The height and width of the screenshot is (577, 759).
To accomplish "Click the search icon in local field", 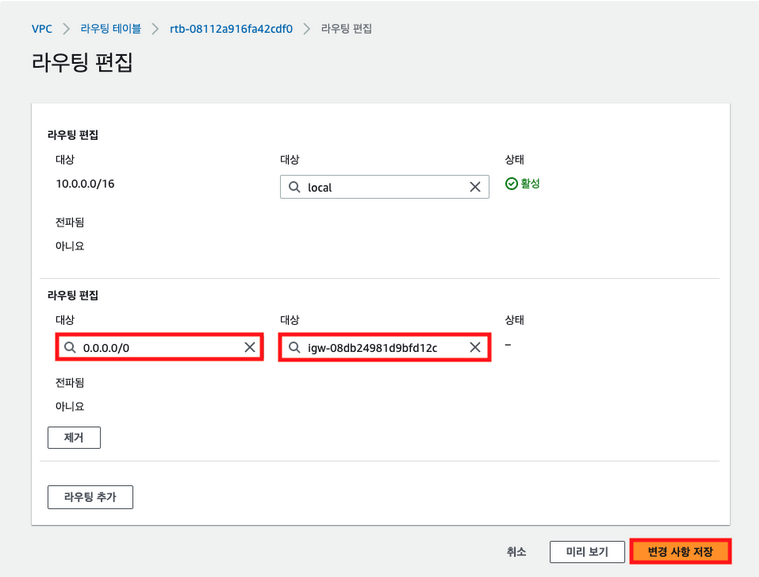I will tap(294, 187).
